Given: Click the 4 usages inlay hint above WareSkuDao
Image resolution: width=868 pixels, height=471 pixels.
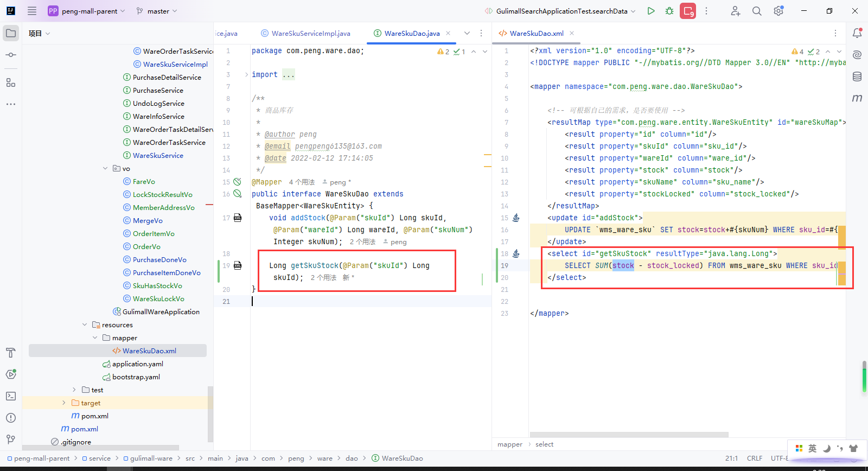Looking at the screenshot, I should click(302, 182).
